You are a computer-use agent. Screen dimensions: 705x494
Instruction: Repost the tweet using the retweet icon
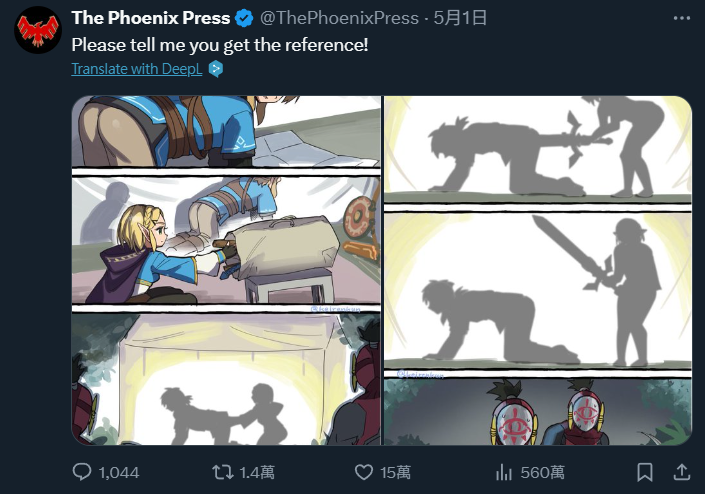point(223,472)
